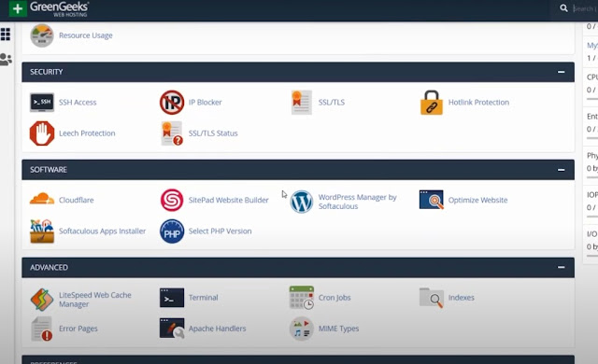The image size is (598, 364).
Task: Open the Select PHP Version icon
Action: coord(172,231)
